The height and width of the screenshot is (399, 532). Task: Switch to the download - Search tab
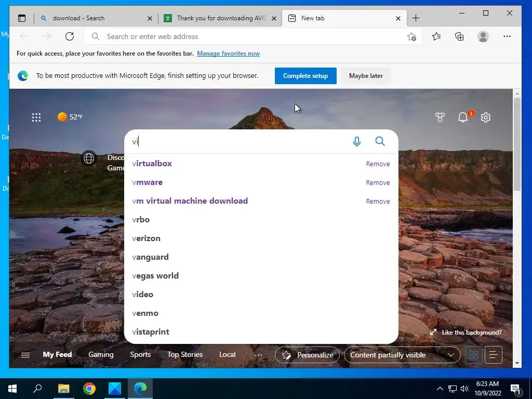(96, 18)
